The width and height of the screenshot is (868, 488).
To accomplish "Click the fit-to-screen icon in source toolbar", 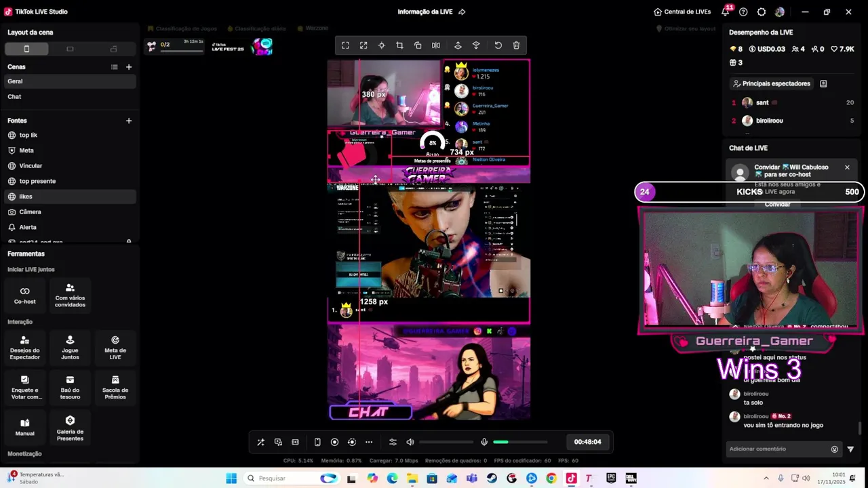I will click(345, 45).
